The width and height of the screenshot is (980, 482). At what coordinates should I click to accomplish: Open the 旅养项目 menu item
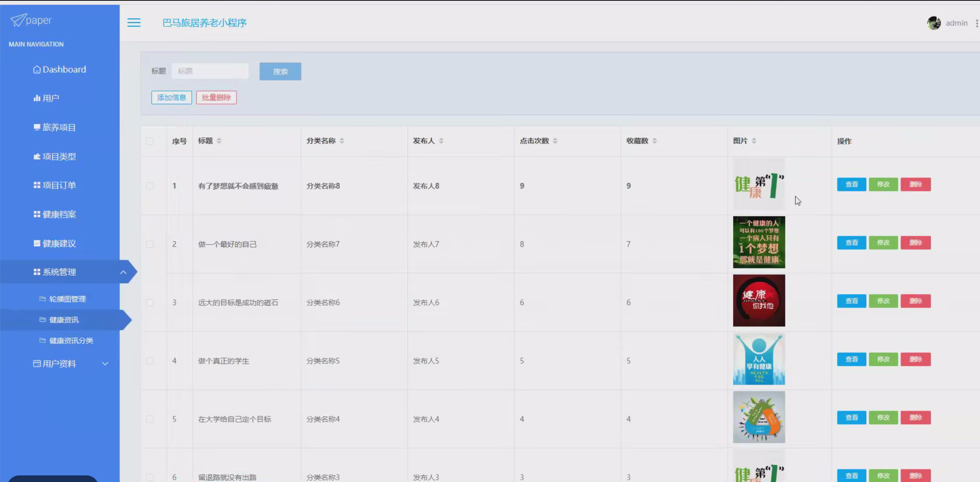click(60, 127)
